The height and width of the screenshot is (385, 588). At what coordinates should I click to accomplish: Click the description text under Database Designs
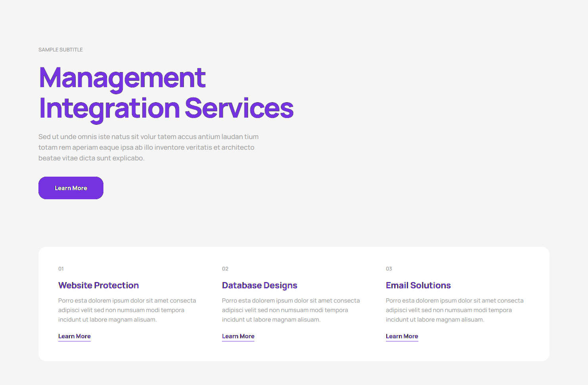point(290,310)
